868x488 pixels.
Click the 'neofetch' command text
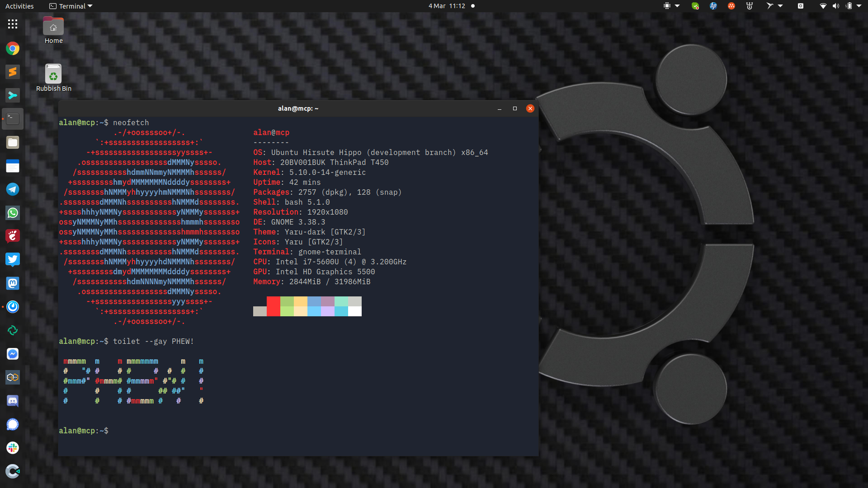(131, 122)
